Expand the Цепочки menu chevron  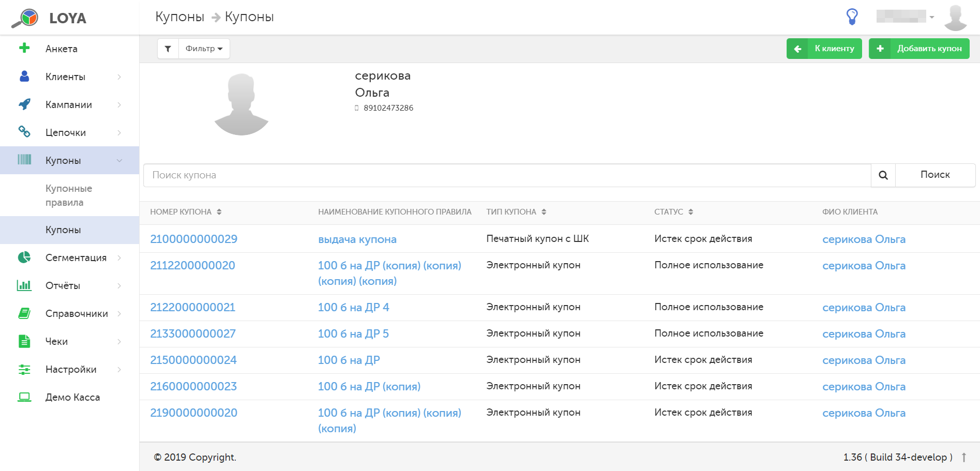[119, 132]
